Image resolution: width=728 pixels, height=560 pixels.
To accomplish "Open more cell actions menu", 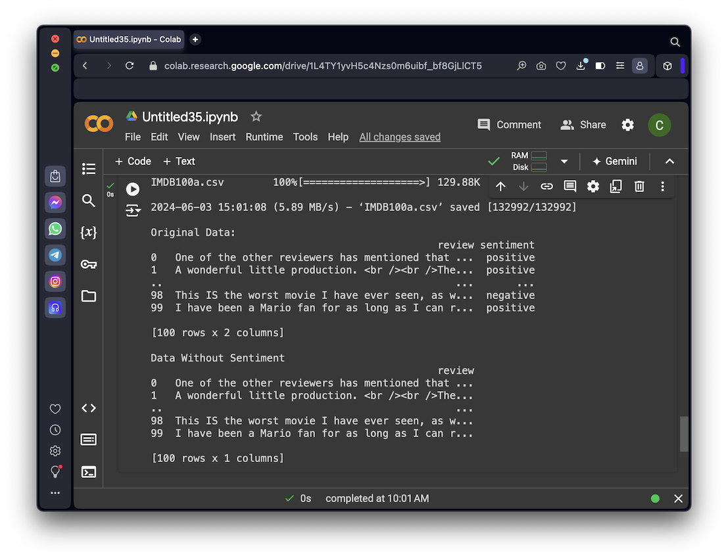I will pos(662,187).
